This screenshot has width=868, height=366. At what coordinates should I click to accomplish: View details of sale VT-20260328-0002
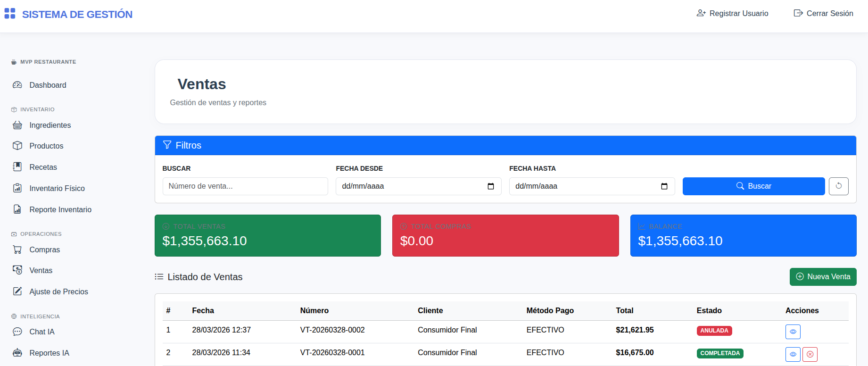[793, 332]
